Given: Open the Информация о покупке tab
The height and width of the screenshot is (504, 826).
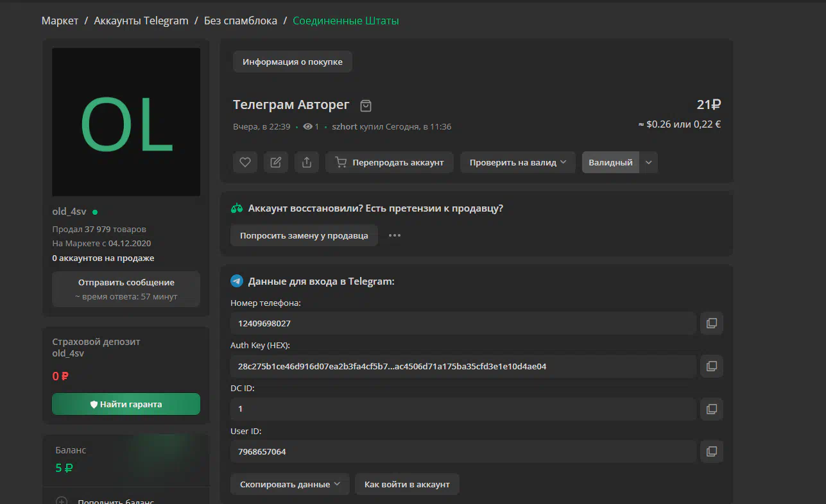Looking at the screenshot, I should pos(293,62).
